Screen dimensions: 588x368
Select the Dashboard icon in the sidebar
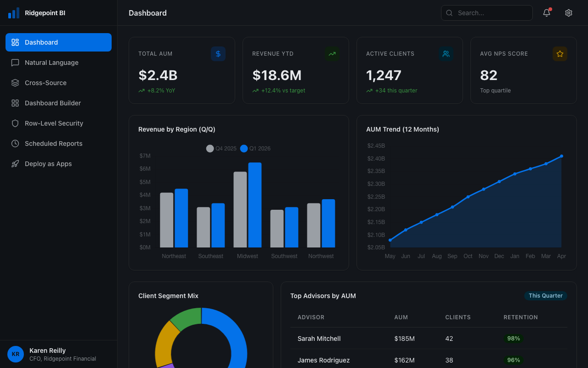15,42
